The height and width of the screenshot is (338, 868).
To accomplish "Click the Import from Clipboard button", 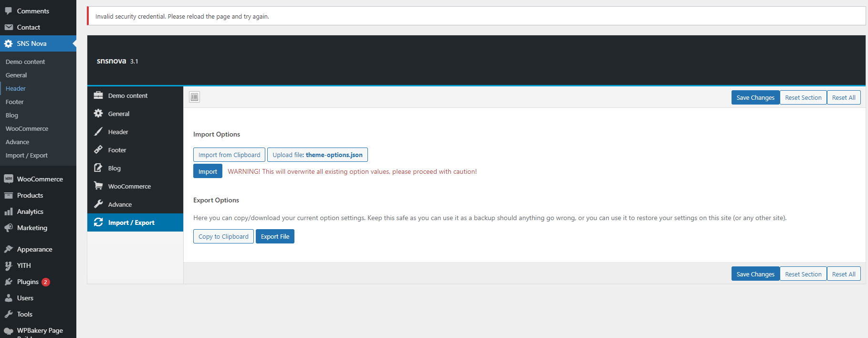I will tap(229, 155).
